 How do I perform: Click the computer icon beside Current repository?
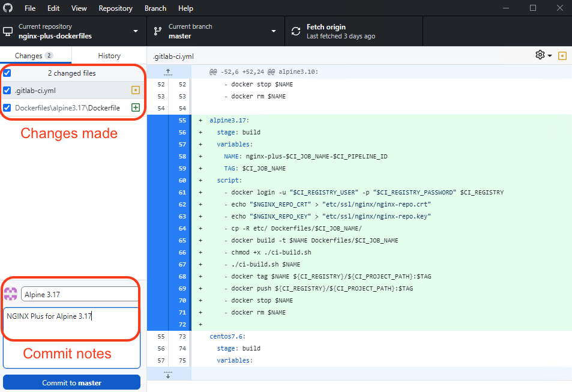point(8,32)
